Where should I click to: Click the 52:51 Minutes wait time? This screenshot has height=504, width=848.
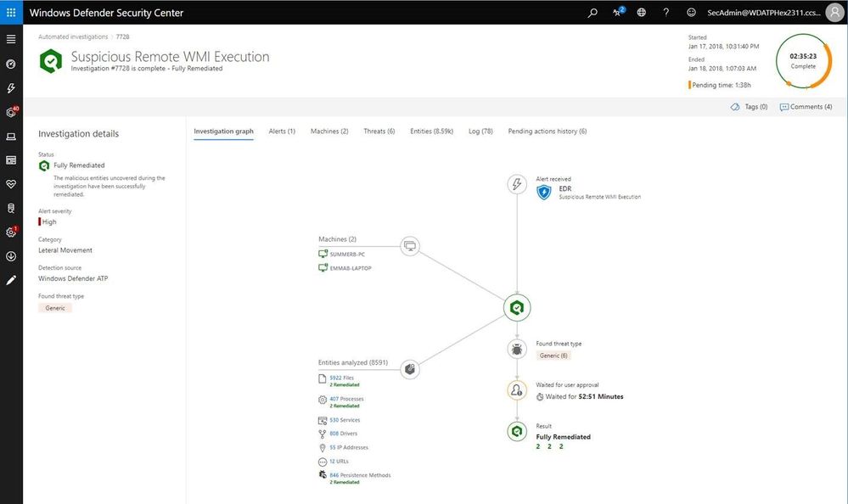[x=601, y=396]
